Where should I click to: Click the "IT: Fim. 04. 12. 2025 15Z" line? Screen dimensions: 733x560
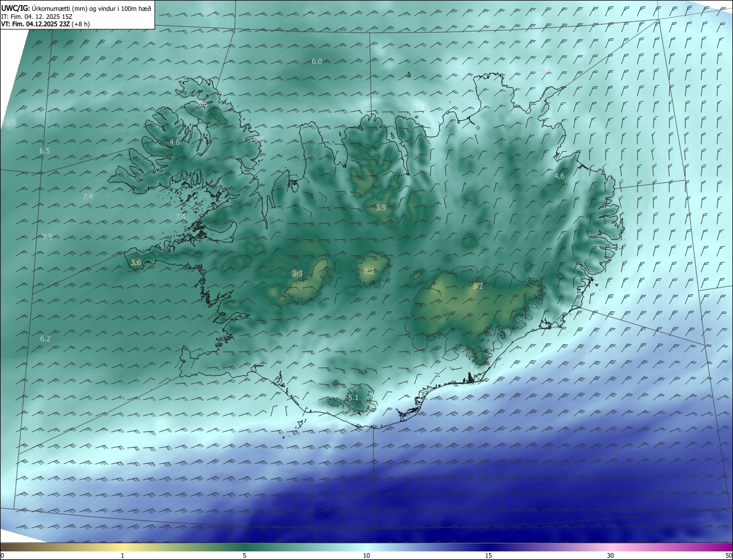(x=37, y=17)
